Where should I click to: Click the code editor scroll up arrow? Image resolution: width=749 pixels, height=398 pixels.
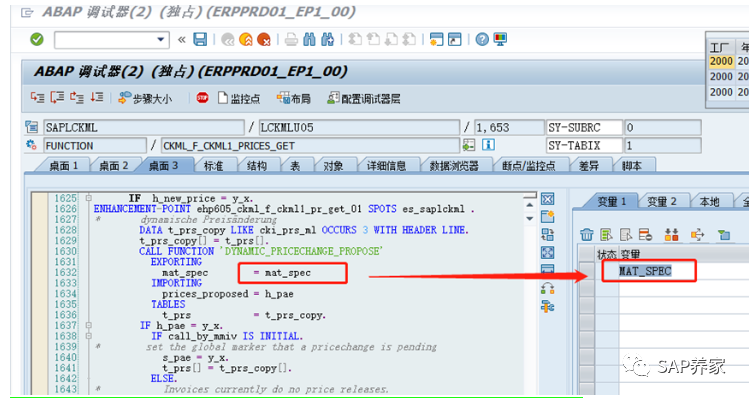click(x=530, y=205)
